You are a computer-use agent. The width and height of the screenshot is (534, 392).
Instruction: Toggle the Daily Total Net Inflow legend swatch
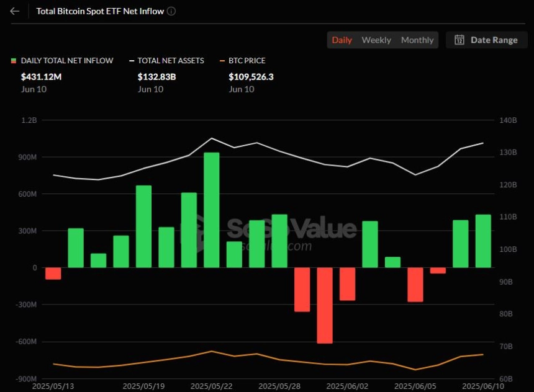[14, 61]
